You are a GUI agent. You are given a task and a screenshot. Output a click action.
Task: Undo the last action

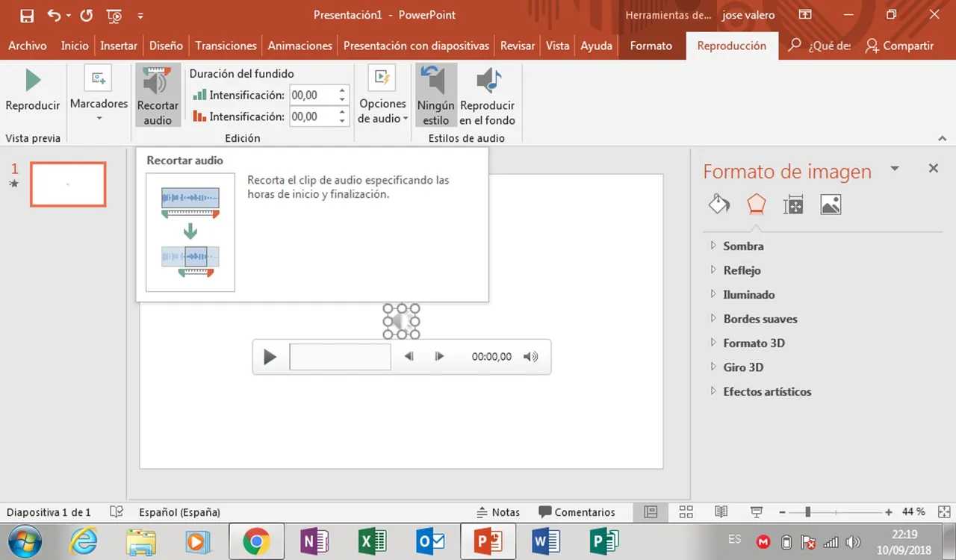54,15
